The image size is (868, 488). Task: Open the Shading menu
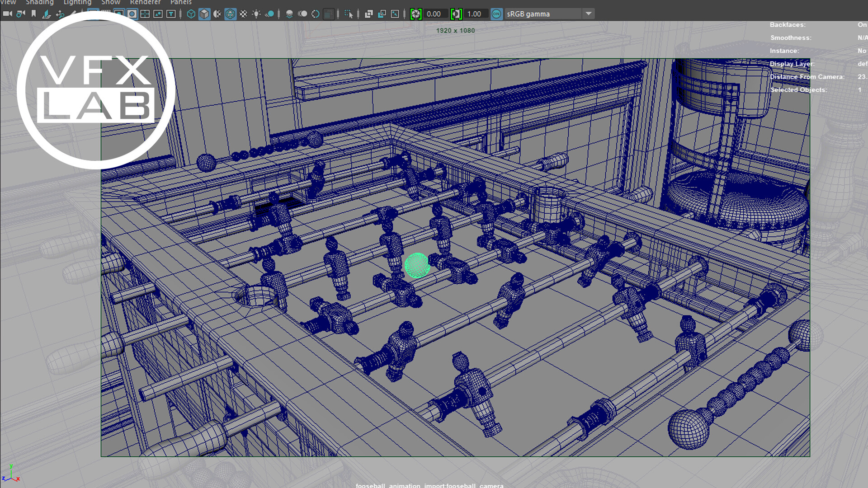pos(40,3)
